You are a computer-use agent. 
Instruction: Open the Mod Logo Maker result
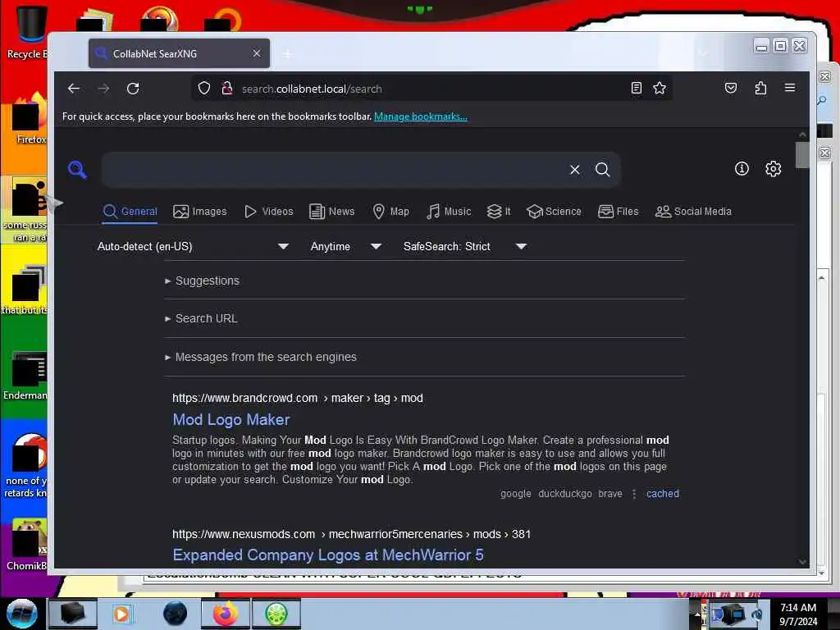point(231,419)
